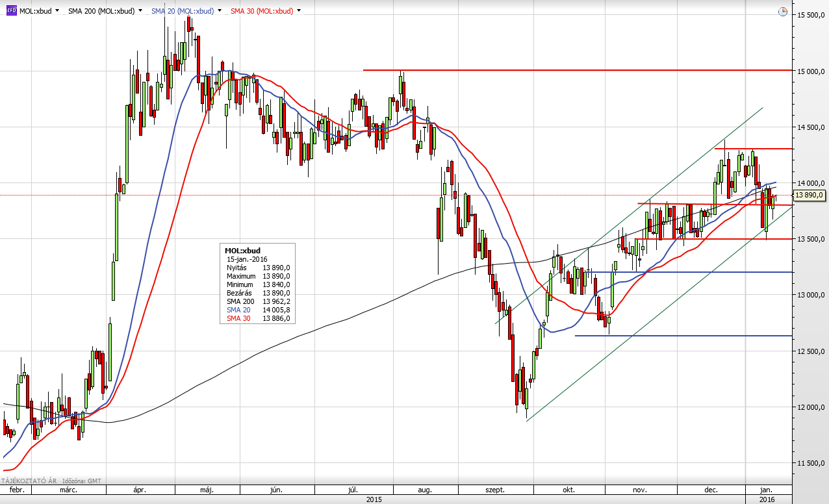Expand the SMA 200 (MOL:xbud) indicator menu
Screen dimensions: 829x504
(142, 11)
